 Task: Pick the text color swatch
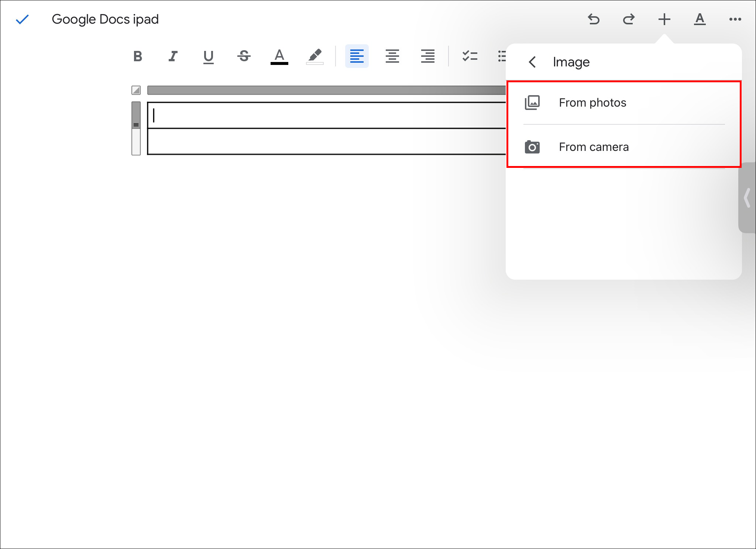click(x=279, y=56)
